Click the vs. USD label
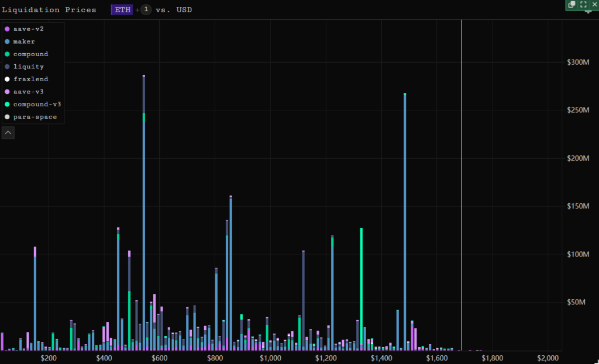599x364 pixels. point(174,10)
